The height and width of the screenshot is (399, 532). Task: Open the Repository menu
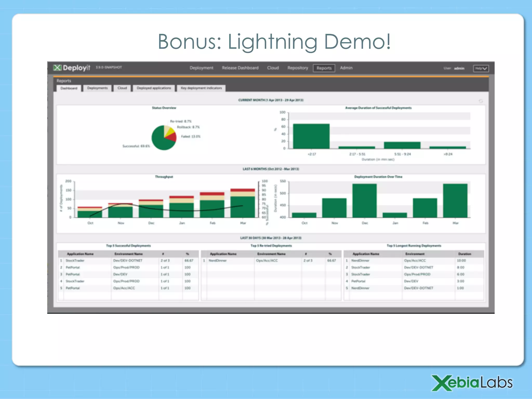coord(297,68)
